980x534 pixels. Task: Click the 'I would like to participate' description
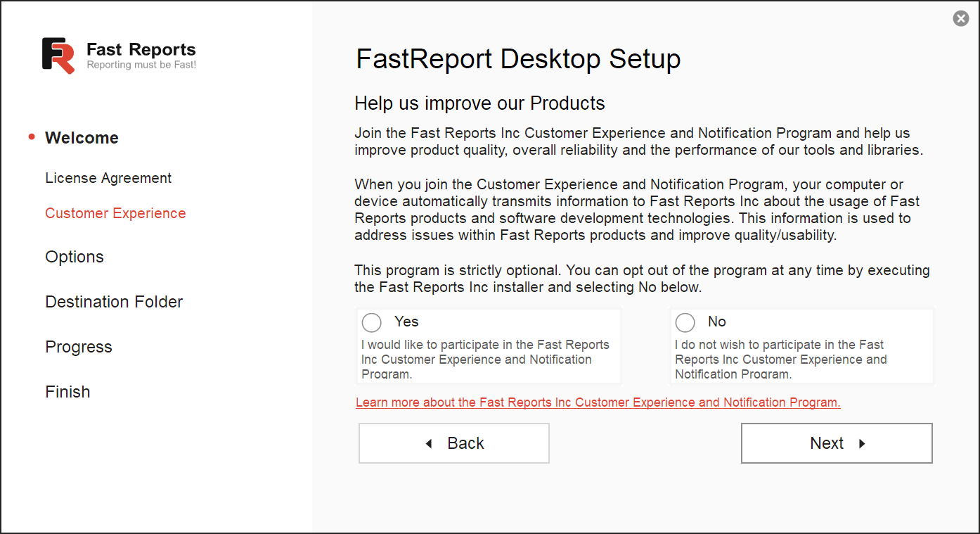(x=485, y=359)
